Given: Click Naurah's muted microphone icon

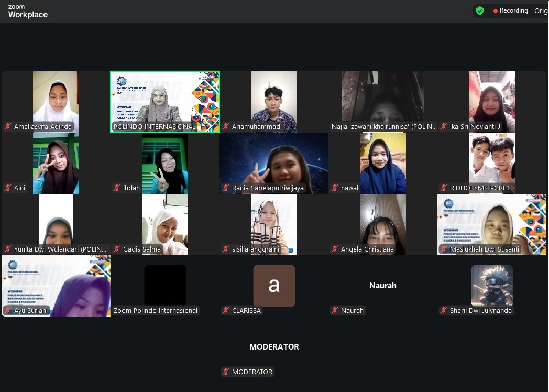Looking at the screenshot, I should click(x=334, y=310).
